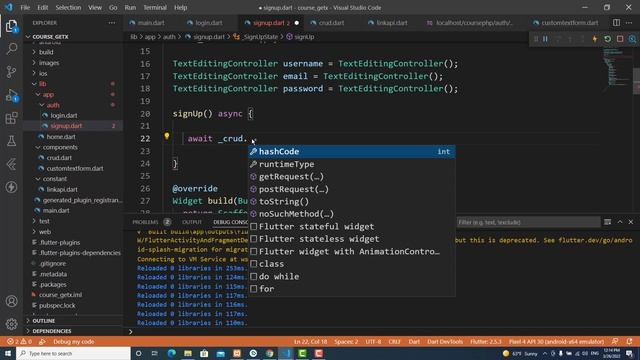This screenshot has height=360, width=640.
Task: Switch to the main.dart editor tab
Action: tap(151, 23)
